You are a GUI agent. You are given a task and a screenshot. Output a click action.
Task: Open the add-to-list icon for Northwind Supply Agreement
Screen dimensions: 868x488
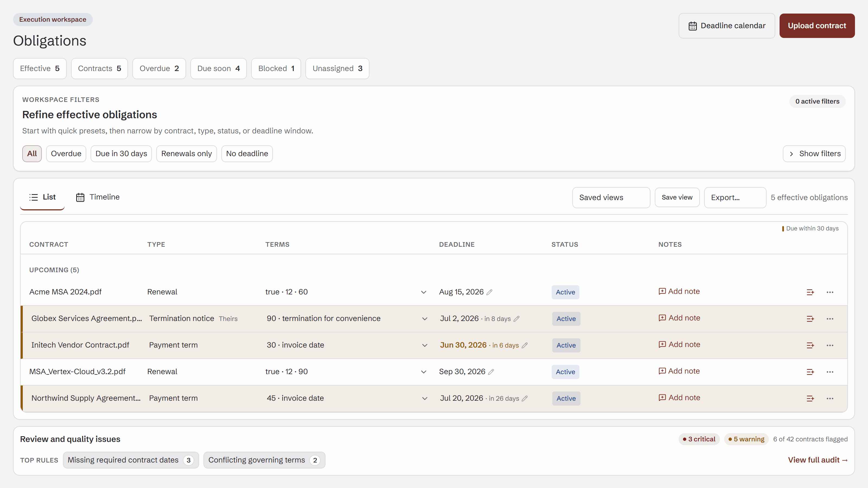coord(810,399)
